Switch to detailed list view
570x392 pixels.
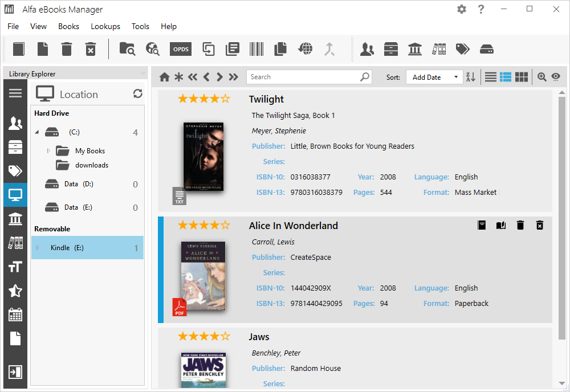[x=506, y=77]
